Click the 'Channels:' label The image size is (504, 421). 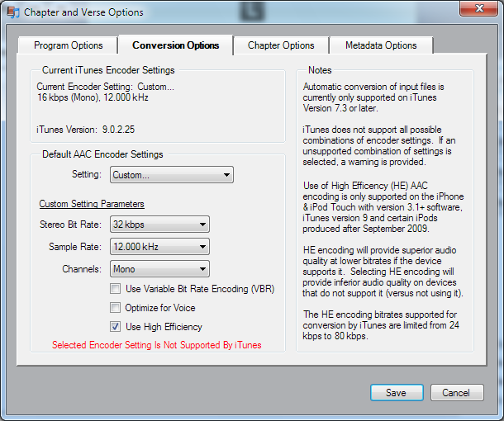click(82, 269)
